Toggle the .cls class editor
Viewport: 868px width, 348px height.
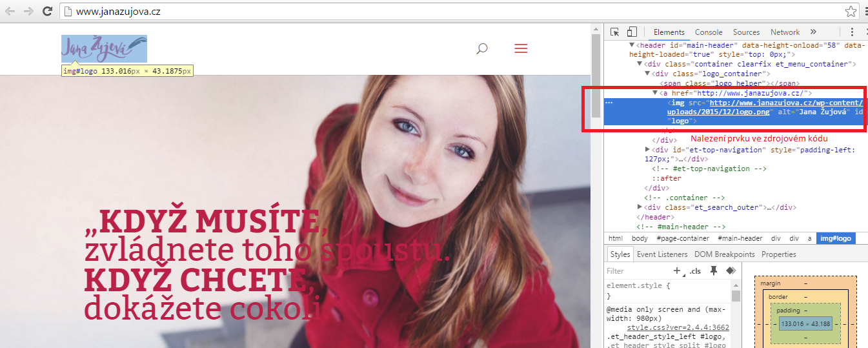(x=695, y=271)
